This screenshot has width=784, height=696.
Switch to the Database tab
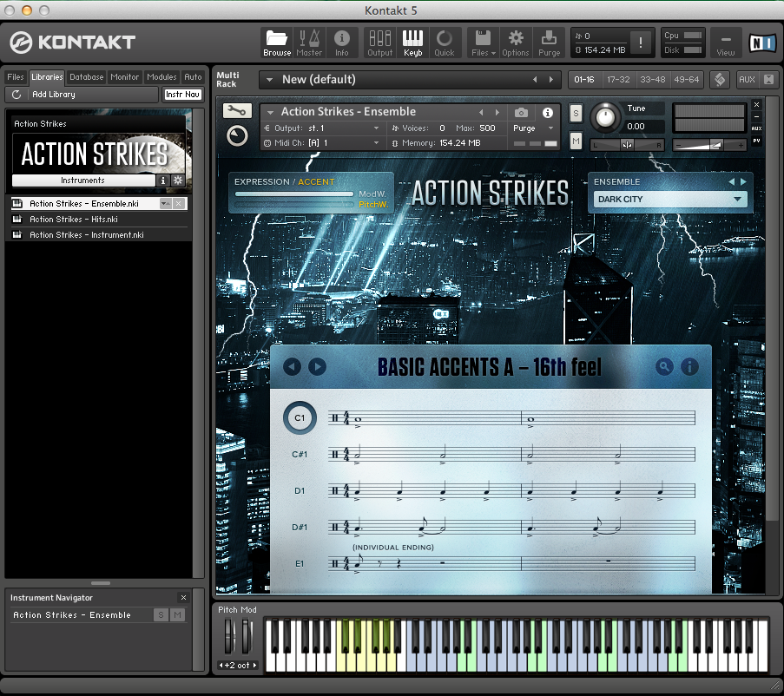click(87, 77)
